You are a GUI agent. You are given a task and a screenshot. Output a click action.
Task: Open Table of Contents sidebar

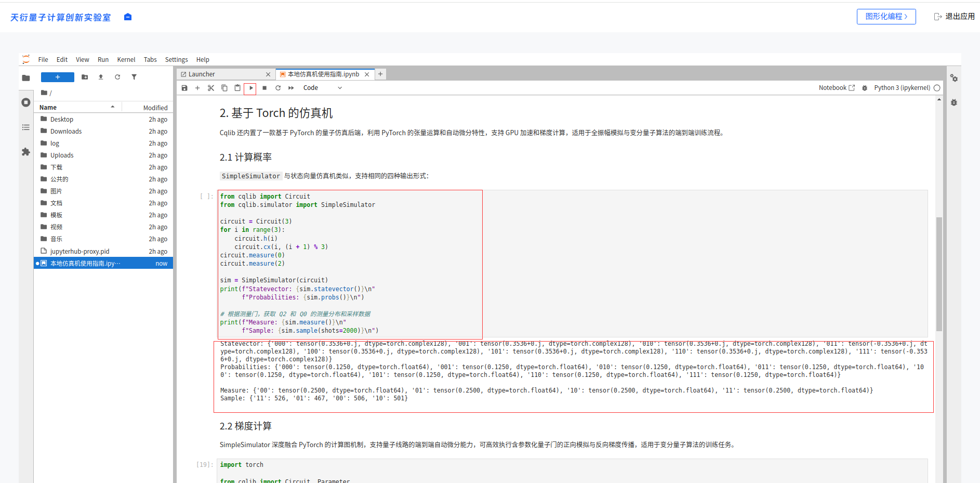click(26, 127)
